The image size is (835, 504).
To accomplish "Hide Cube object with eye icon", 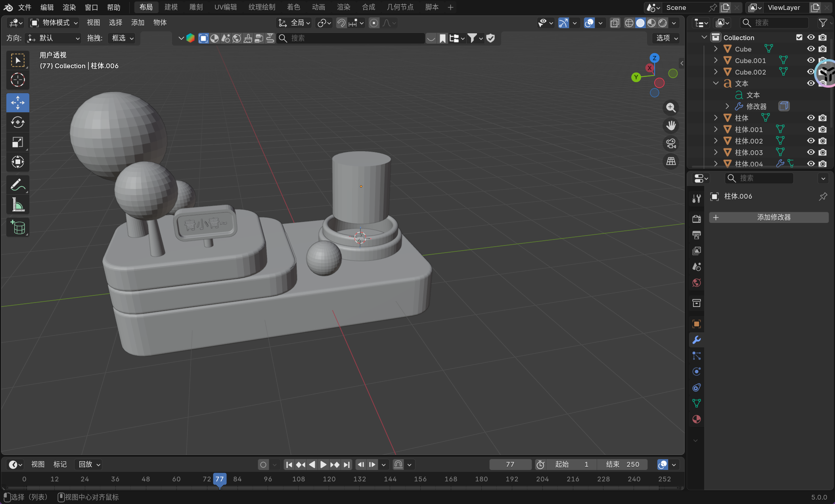I will coord(811,49).
